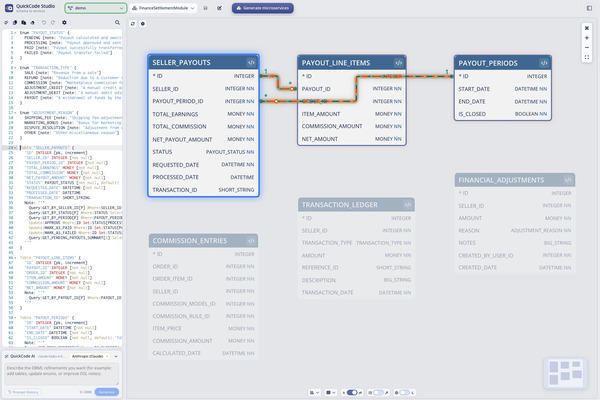Open the layout direction dropdown in bottom toolbar
This screenshot has width=600, height=400.
coord(315,392)
